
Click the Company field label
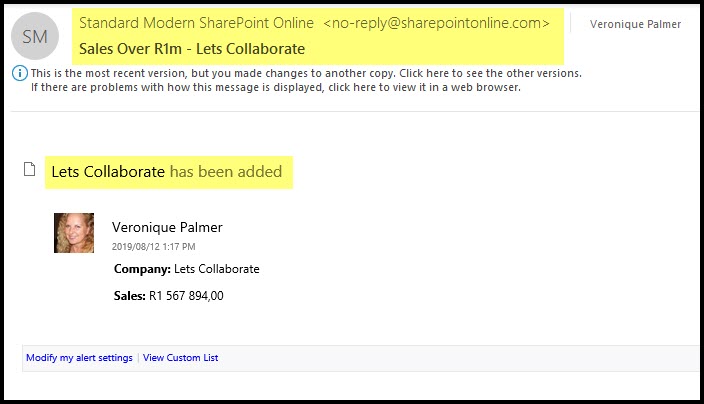141,269
